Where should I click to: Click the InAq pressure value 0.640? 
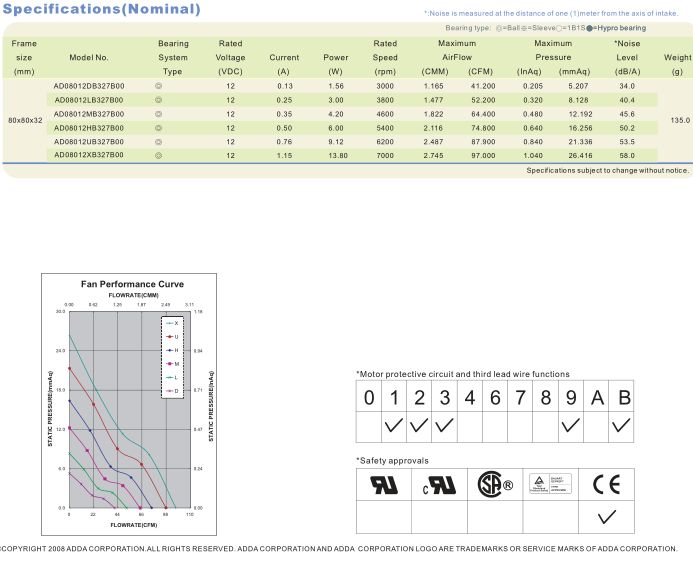coord(533,128)
